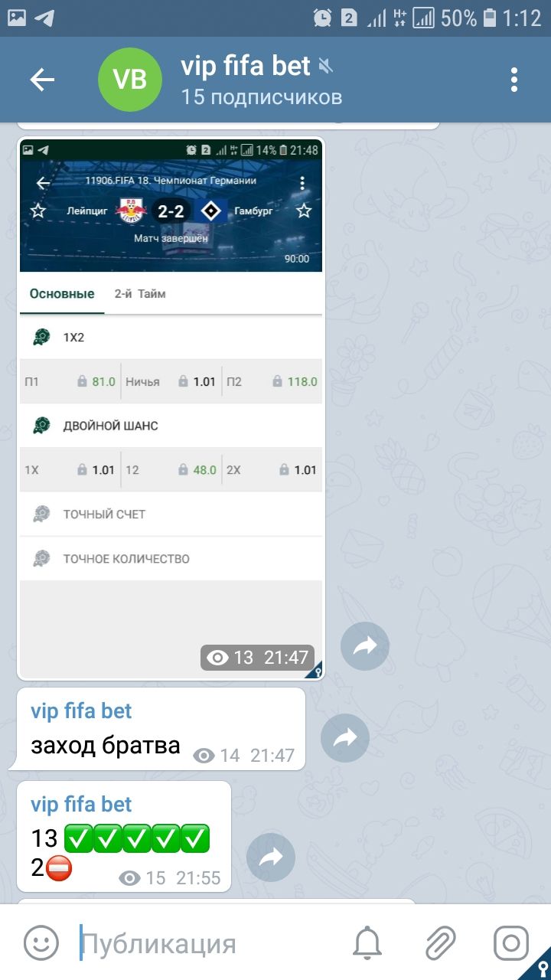Tap sender name above 'заход братва'
The width and height of the screenshot is (551, 980).
click(81, 710)
